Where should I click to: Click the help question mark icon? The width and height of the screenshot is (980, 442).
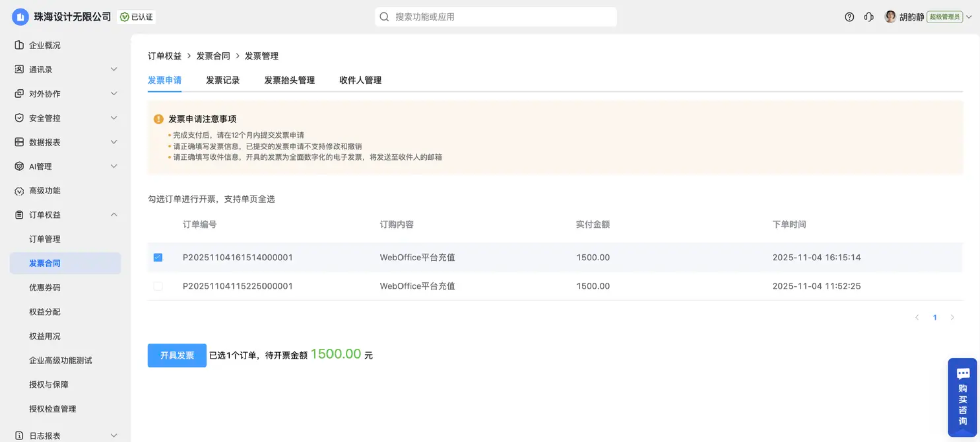pos(849,17)
